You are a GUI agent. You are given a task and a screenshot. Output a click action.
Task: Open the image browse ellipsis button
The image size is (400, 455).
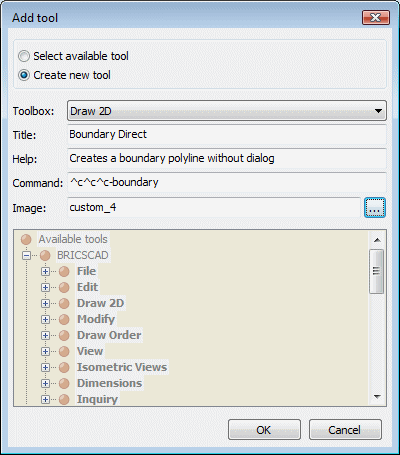[375, 208]
